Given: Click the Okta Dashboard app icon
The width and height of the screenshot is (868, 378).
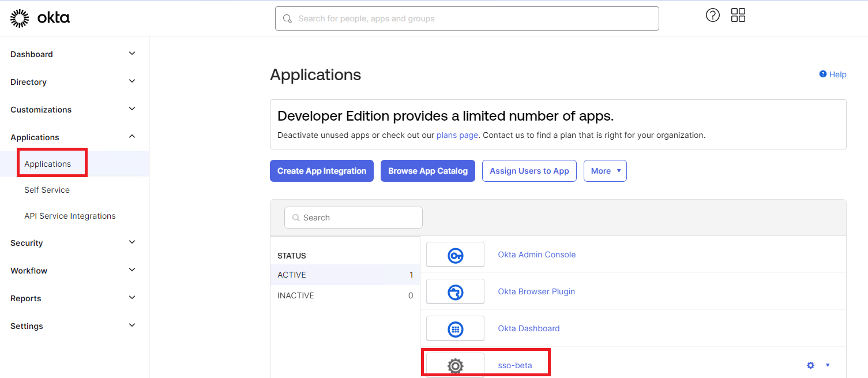Looking at the screenshot, I should (455, 328).
